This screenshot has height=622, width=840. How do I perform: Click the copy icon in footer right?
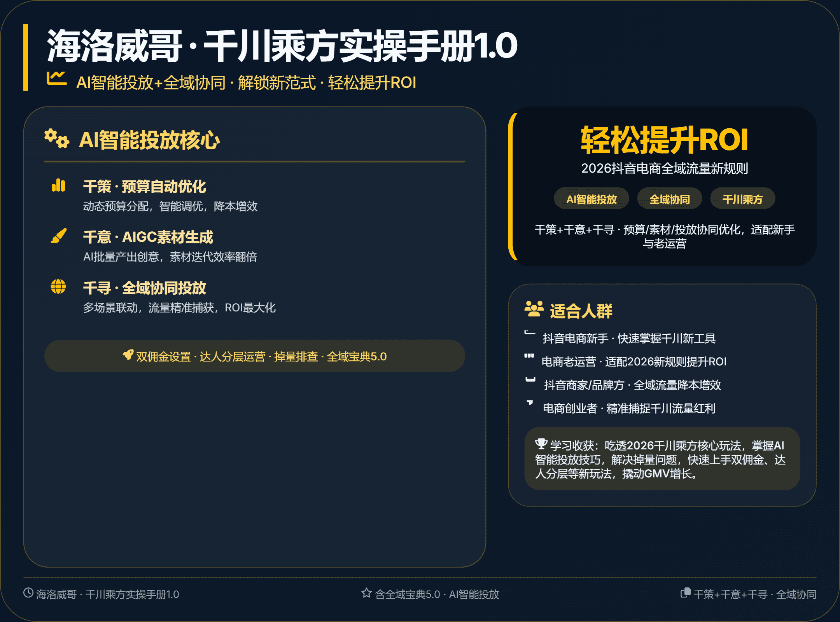[x=686, y=593]
